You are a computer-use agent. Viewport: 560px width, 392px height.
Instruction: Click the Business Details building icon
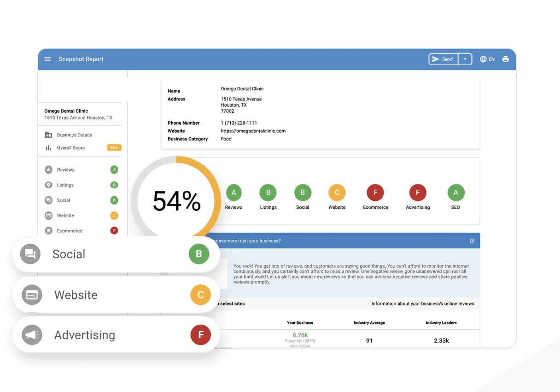[48, 135]
